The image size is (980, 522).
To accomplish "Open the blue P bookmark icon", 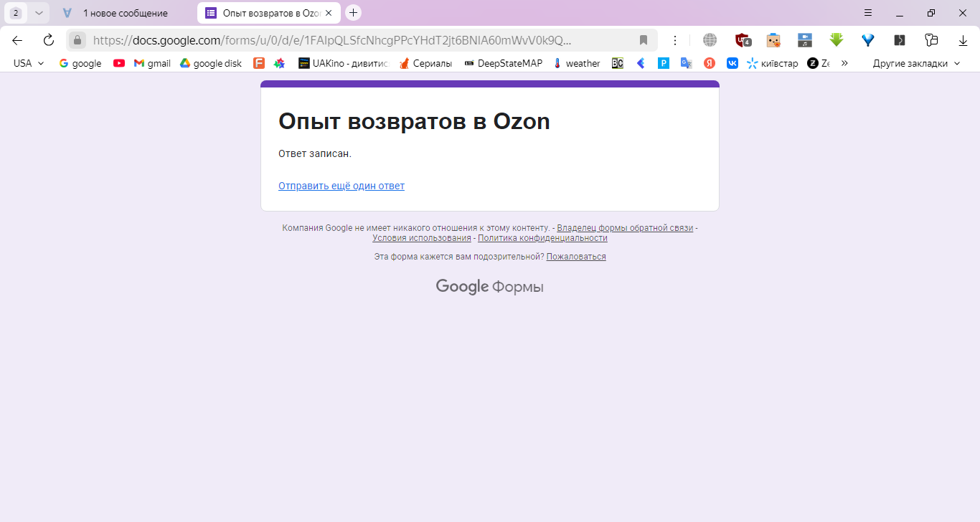I will point(664,63).
